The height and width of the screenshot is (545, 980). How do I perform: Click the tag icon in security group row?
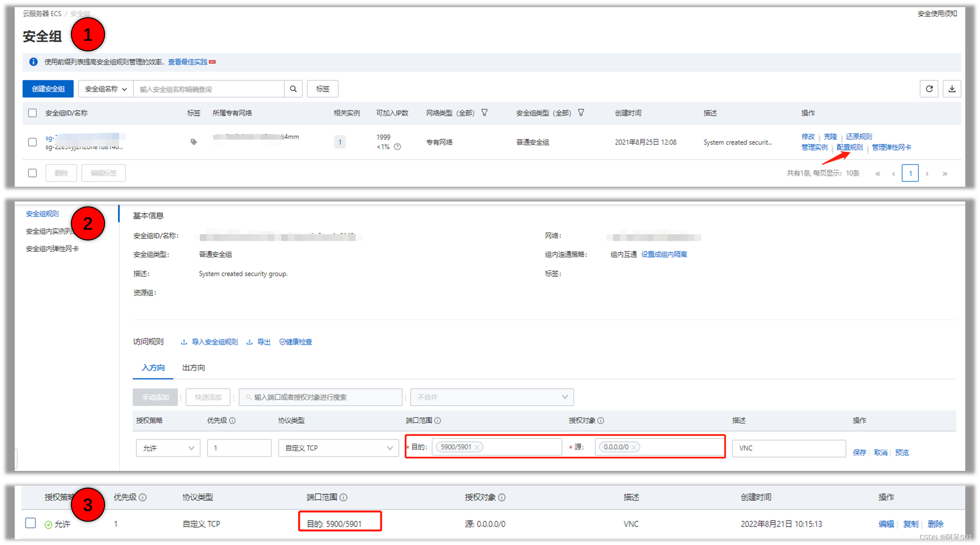193,142
